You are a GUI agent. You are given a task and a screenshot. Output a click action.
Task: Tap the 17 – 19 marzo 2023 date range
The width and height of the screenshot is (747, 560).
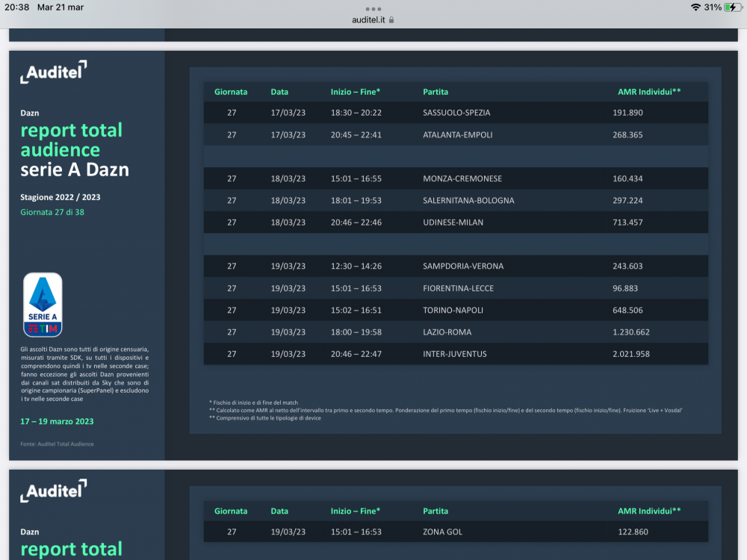click(57, 421)
